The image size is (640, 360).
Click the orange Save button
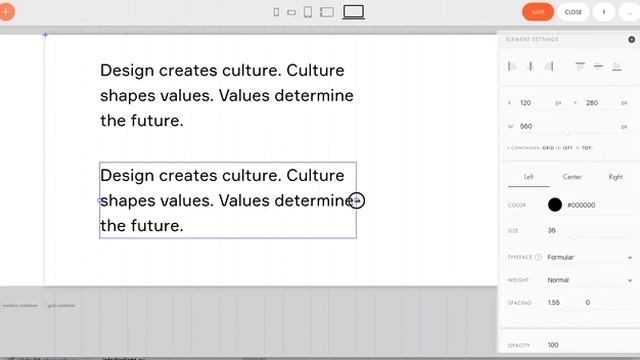pyautogui.click(x=538, y=12)
